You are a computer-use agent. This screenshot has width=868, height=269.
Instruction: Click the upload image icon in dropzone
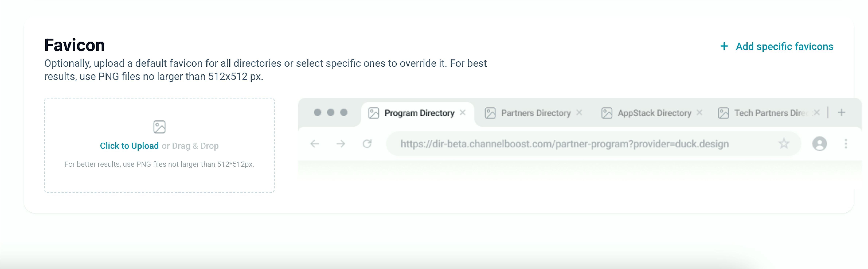tap(159, 127)
